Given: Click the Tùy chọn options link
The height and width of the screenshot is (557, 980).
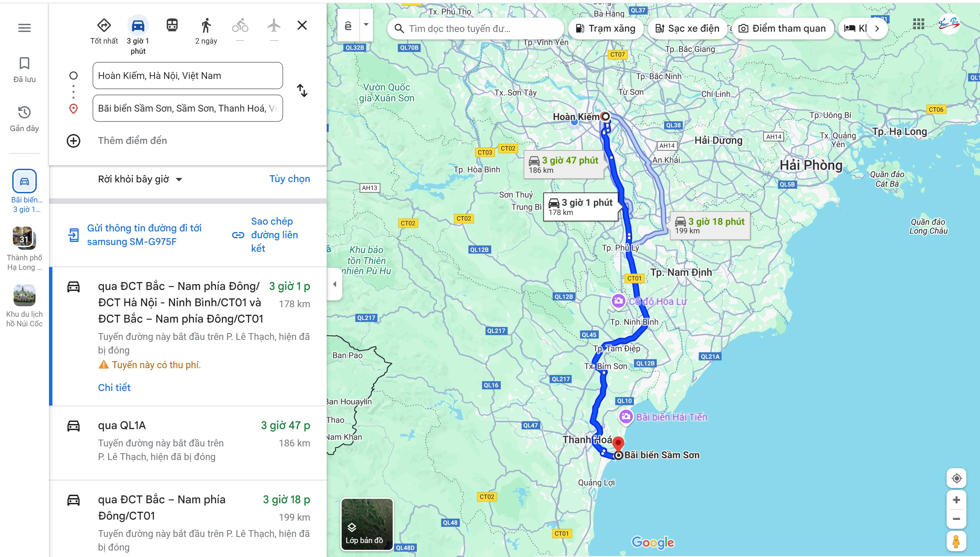Looking at the screenshot, I should coord(290,179).
